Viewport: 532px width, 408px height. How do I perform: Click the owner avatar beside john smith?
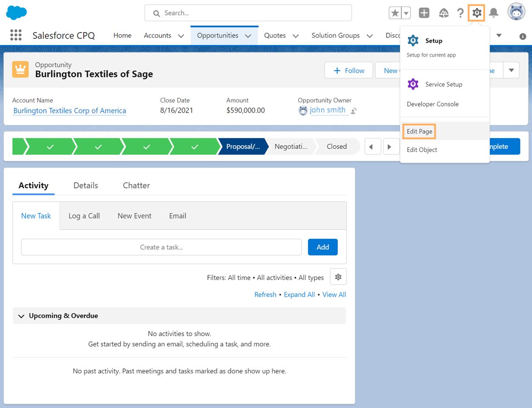pos(303,110)
